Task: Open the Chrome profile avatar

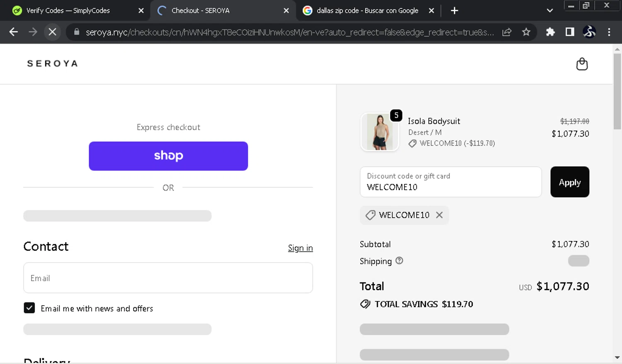Action: (x=589, y=32)
